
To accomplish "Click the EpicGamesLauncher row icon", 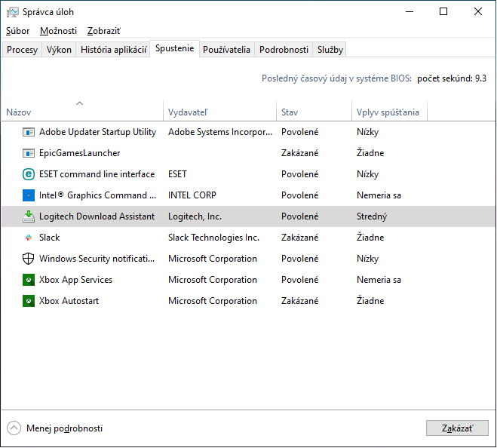I will click(29, 153).
